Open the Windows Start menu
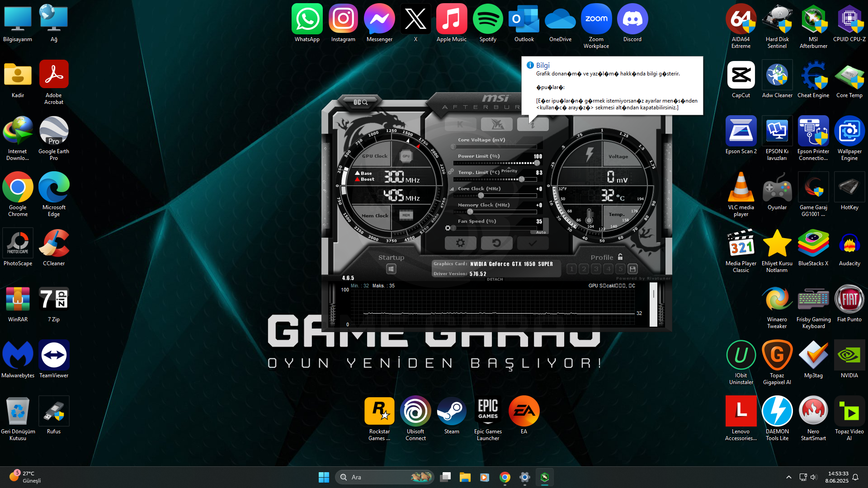The height and width of the screenshot is (488, 868). tap(324, 477)
